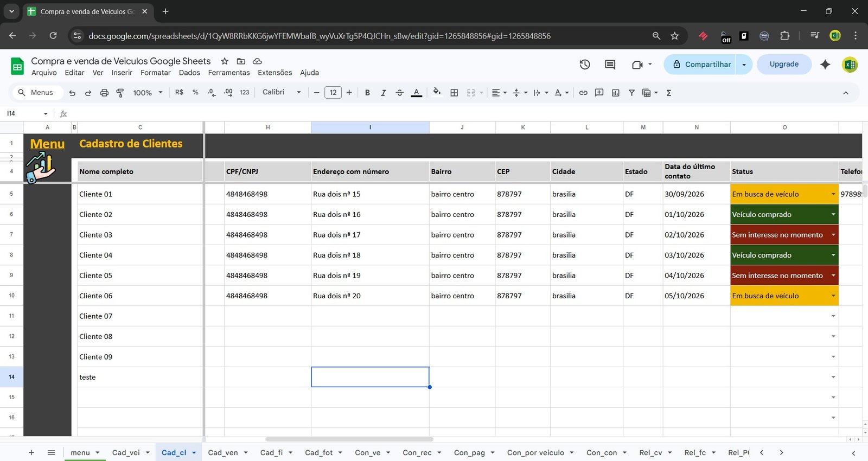The width and height of the screenshot is (868, 461).
Task: Click the paint format roller icon
Action: coord(120,93)
